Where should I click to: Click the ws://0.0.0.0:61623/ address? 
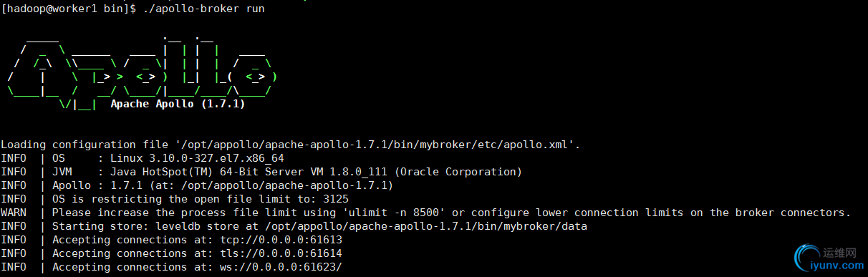pos(282,267)
